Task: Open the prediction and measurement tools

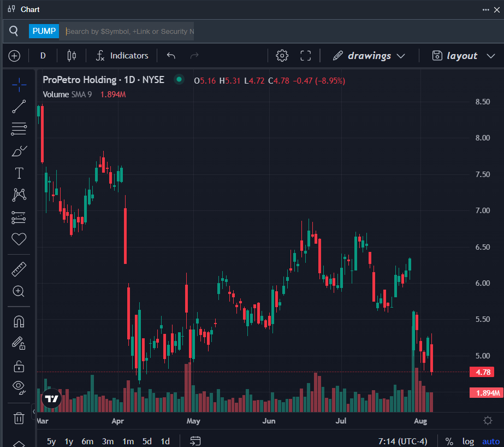Action: 19,217
